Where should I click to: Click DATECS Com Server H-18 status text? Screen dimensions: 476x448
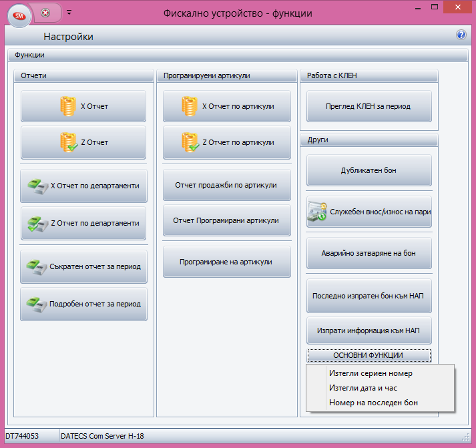click(102, 436)
